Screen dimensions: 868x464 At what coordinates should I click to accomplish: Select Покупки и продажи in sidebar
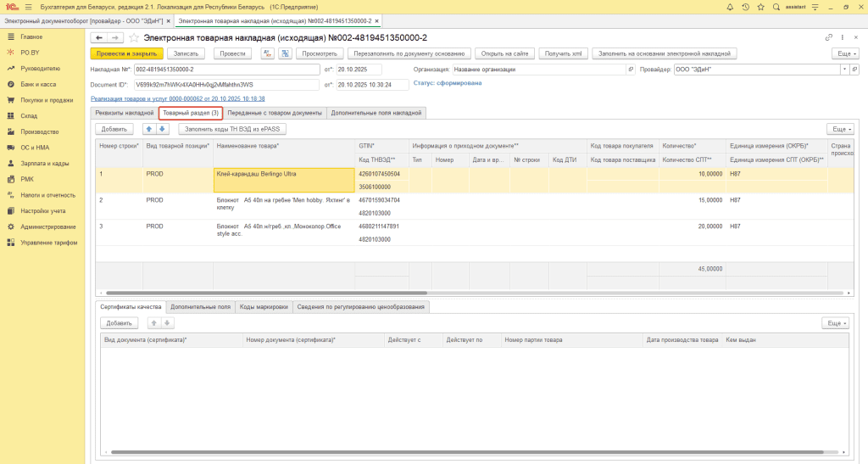click(x=47, y=100)
